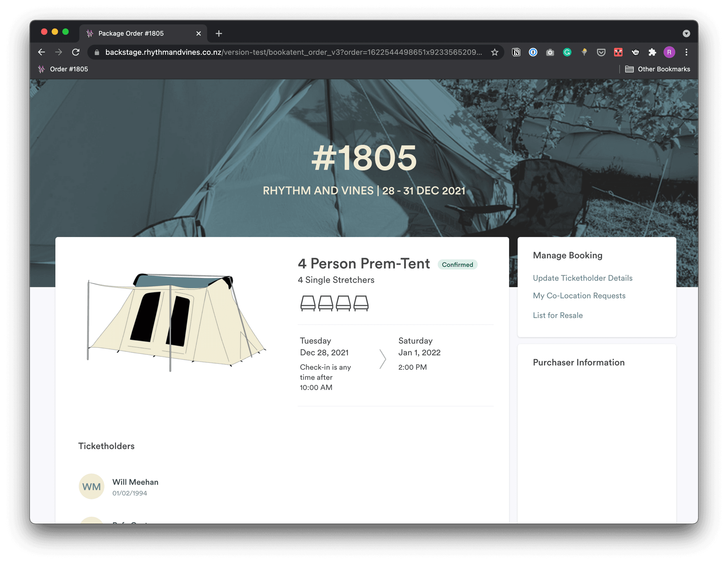Viewport: 728px width, 563px height.
Task: Click the tent illustration image
Action: coord(177,322)
